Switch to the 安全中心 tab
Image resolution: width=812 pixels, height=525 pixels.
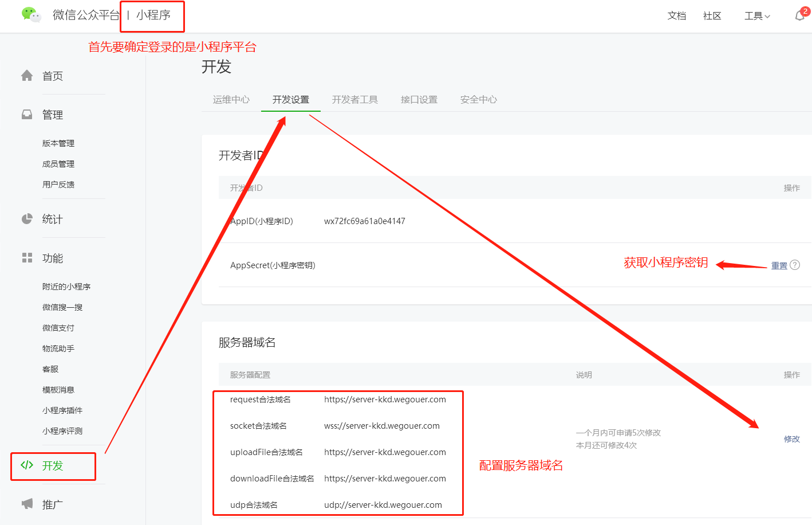pyautogui.click(x=479, y=100)
